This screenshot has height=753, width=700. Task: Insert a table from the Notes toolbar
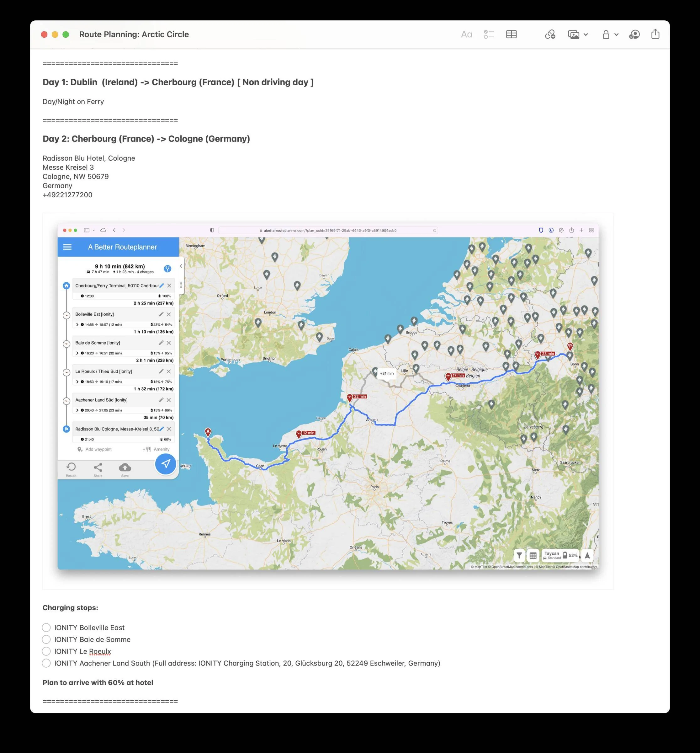[x=511, y=35]
